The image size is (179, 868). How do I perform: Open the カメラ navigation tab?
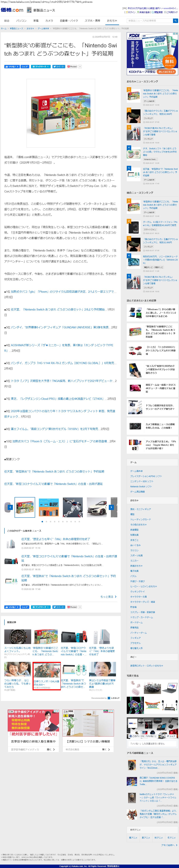[x=49, y=21]
